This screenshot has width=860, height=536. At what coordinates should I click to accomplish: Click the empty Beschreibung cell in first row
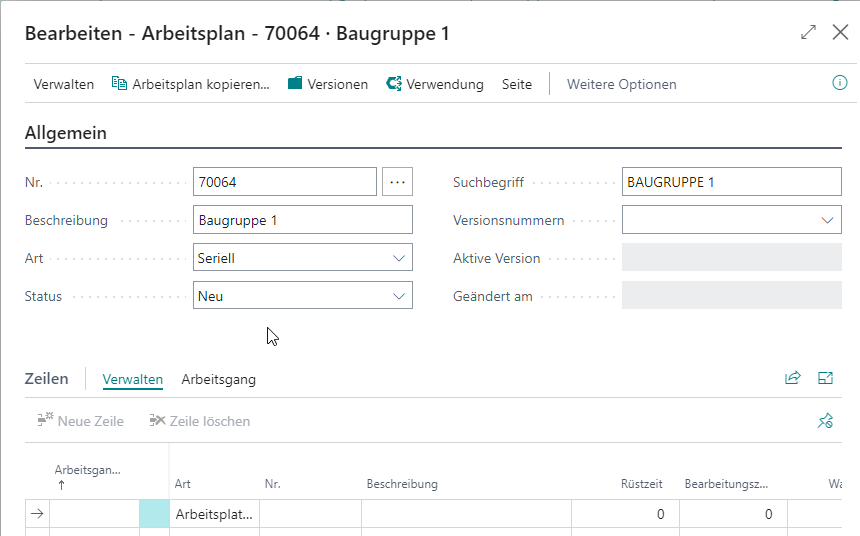point(467,514)
